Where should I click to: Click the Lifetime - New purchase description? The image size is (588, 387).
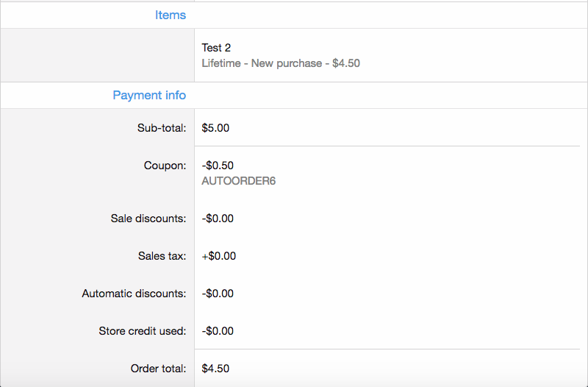[281, 63]
